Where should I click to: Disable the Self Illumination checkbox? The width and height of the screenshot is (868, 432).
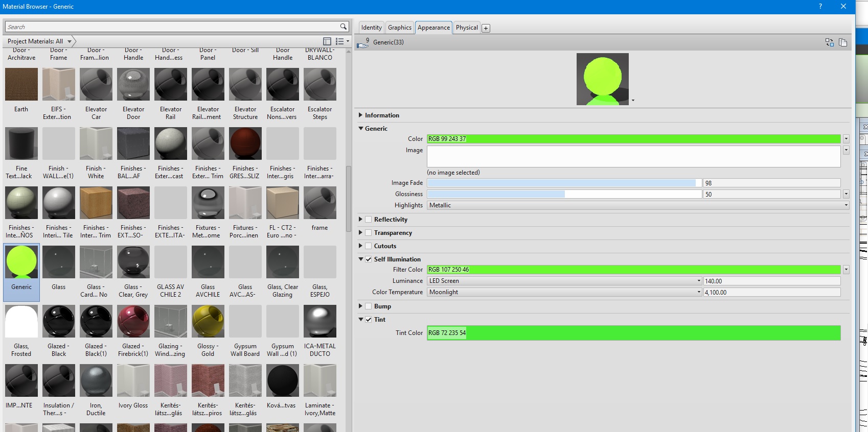(x=368, y=259)
